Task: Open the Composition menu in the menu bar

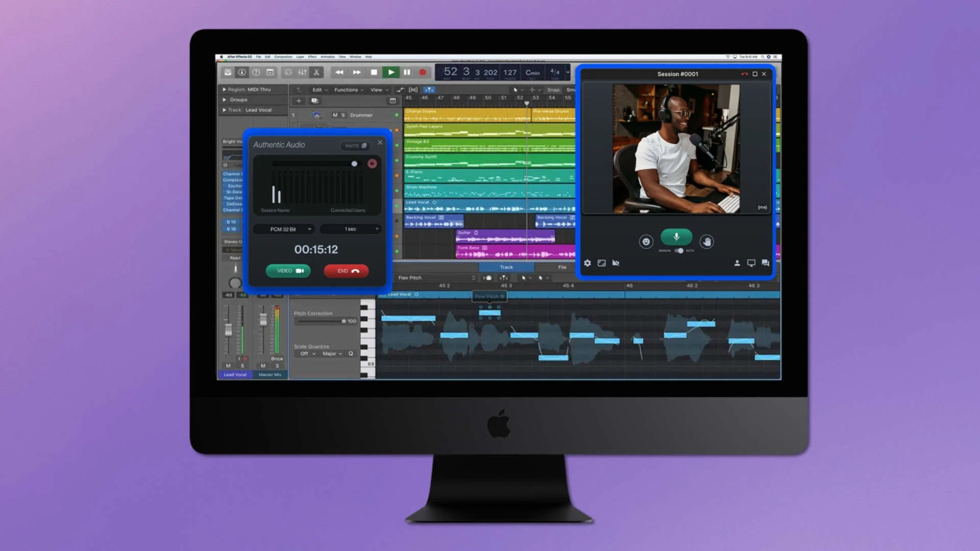Action: (x=284, y=57)
